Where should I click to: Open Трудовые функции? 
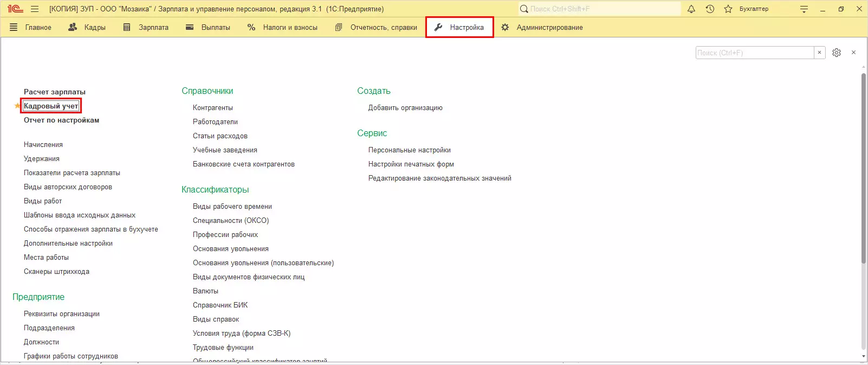[x=223, y=347]
